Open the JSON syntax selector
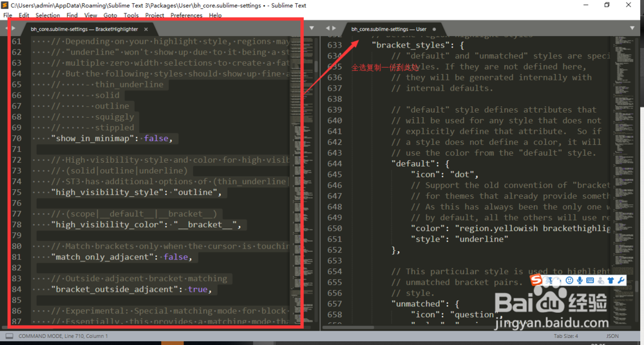The width and height of the screenshot is (644, 345). pyautogui.click(x=612, y=336)
